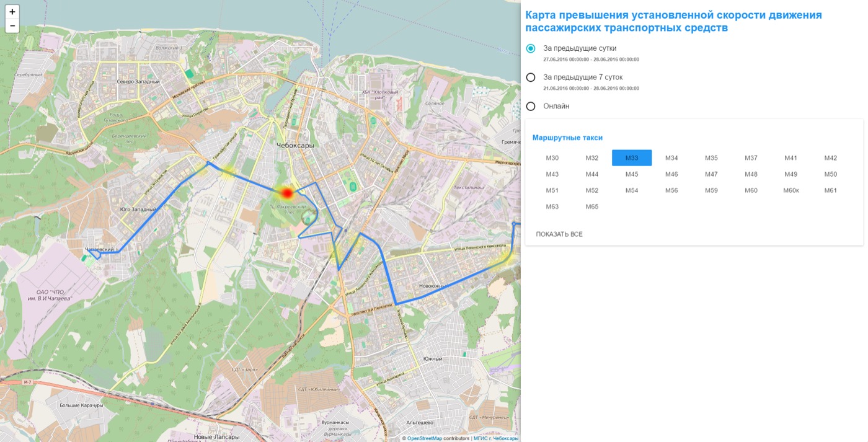The width and height of the screenshot is (868, 442).
Task: Click the 'Юго-Западный' district label on map
Action: pyautogui.click(x=139, y=210)
